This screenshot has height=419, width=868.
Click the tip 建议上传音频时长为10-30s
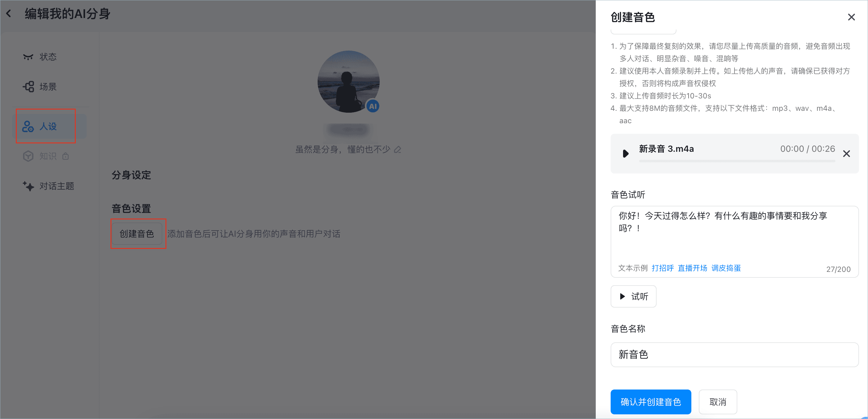tap(665, 96)
